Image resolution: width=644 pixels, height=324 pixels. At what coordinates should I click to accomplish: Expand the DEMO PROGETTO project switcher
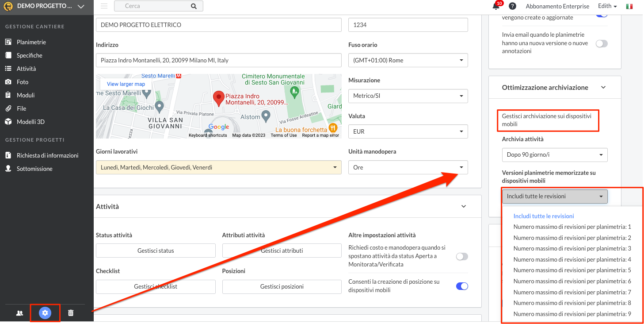pyautogui.click(x=80, y=6)
